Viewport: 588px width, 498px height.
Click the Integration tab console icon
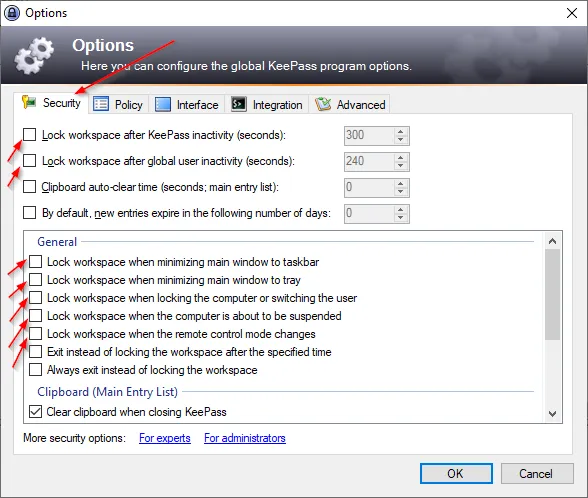pyautogui.click(x=238, y=104)
